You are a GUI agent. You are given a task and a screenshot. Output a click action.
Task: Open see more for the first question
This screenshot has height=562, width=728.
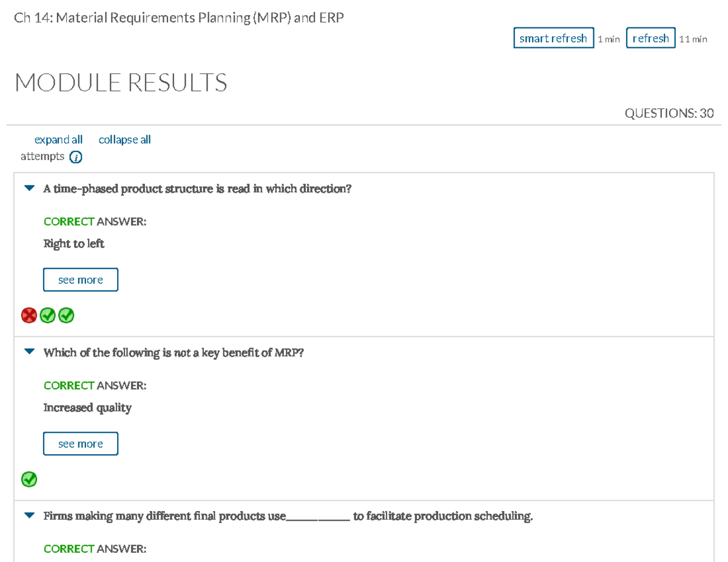point(80,279)
